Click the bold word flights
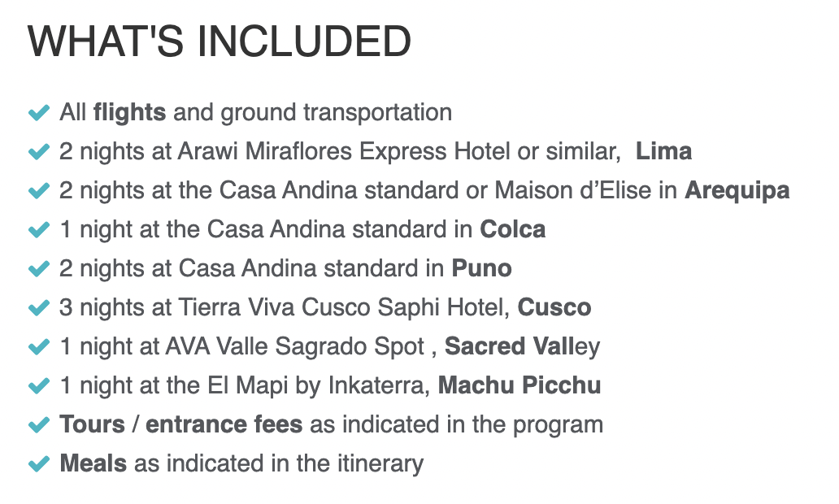839x504 pixels. tap(129, 113)
